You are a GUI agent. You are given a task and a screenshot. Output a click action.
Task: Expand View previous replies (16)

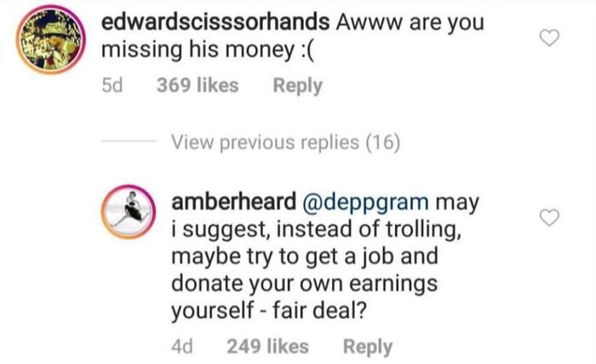click(285, 142)
